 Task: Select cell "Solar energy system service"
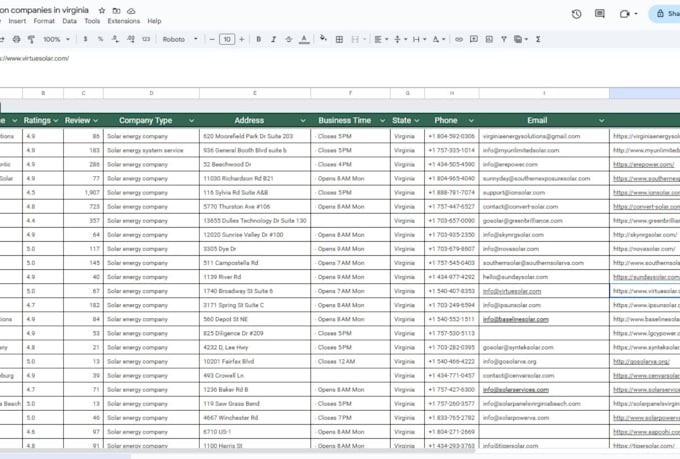(x=151, y=150)
